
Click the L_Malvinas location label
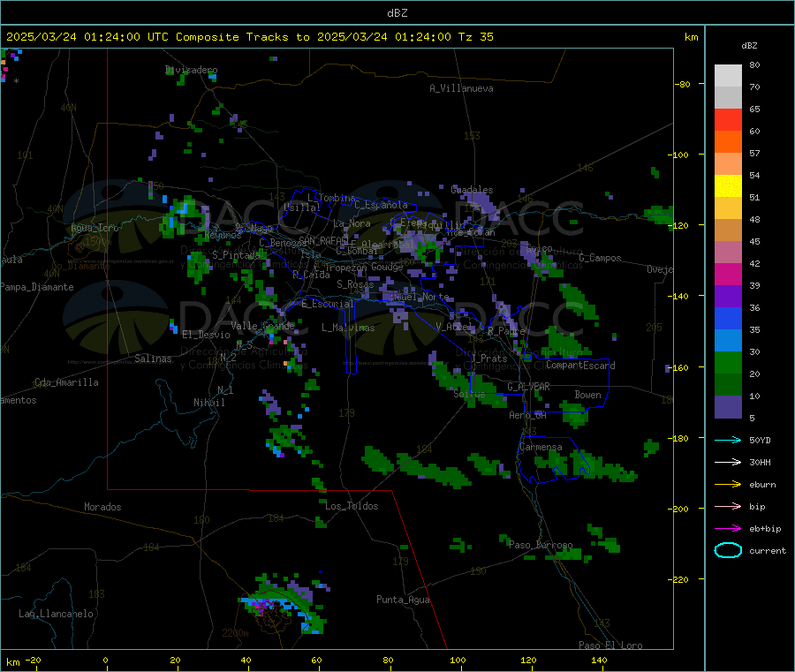click(348, 328)
